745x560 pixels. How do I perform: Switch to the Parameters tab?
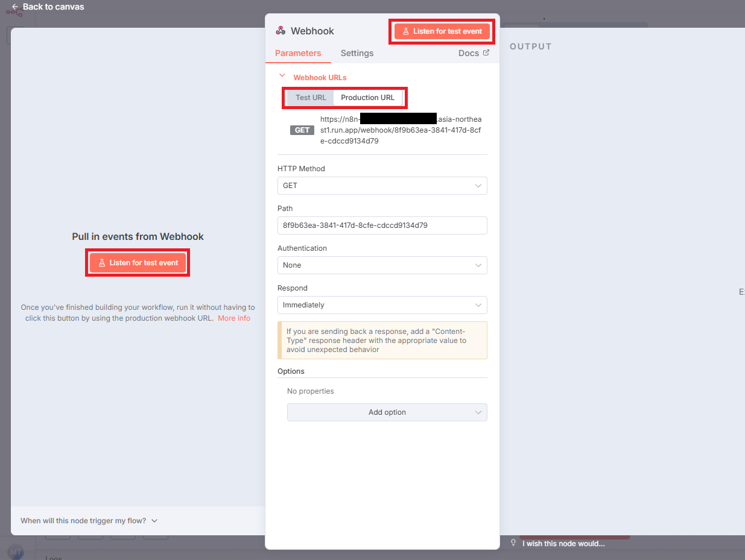click(x=298, y=53)
